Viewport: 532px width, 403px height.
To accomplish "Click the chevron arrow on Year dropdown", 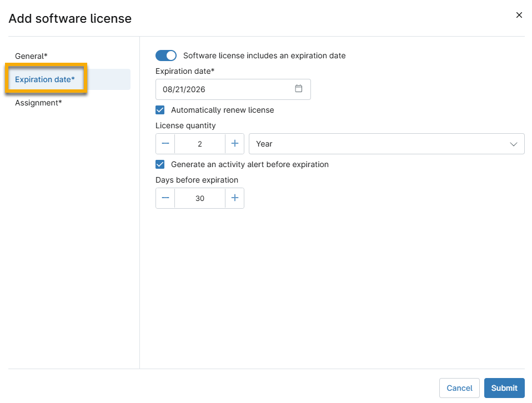I will point(513,144).
